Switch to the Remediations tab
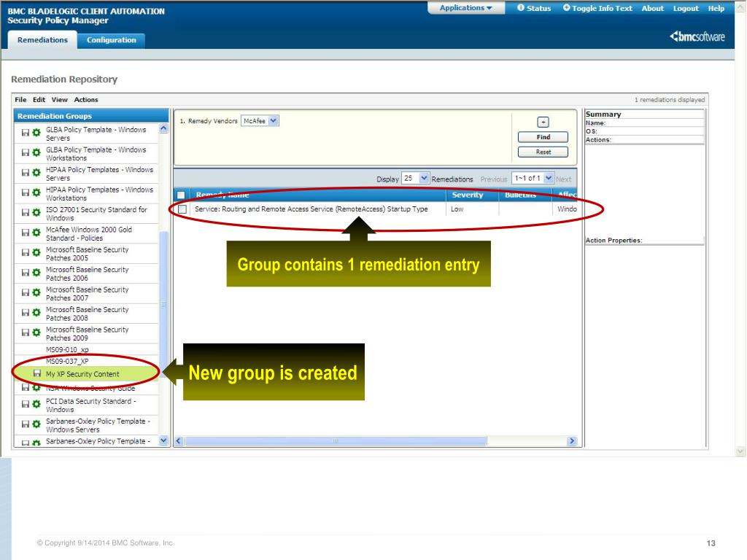The height and width of the screenshot is (560, 747). 42,40
